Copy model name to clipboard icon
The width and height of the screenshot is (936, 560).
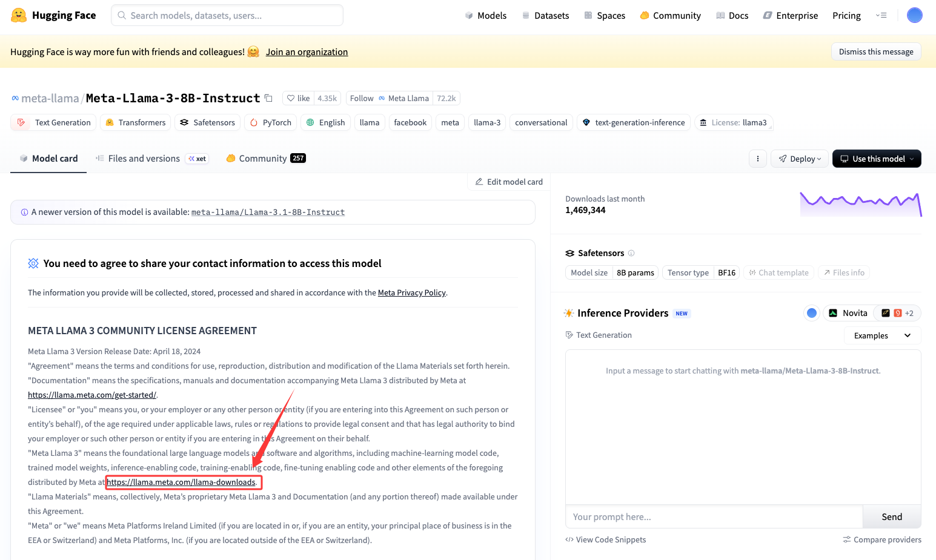(268, 98)
